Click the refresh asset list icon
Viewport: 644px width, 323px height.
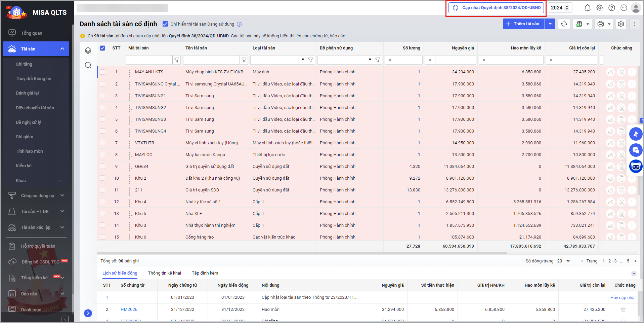click(x=564, y=24)
